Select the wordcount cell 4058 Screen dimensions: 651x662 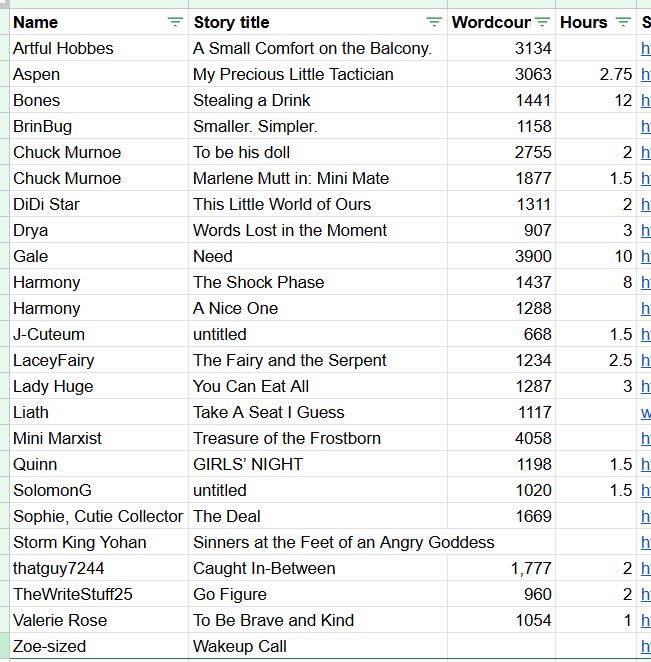click(501, 438)
